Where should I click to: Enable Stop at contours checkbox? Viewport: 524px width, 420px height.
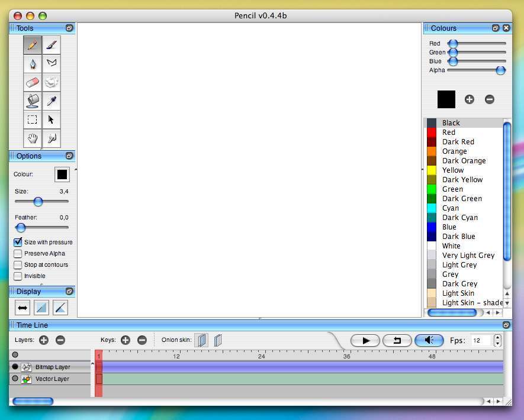tap(18, 265)
